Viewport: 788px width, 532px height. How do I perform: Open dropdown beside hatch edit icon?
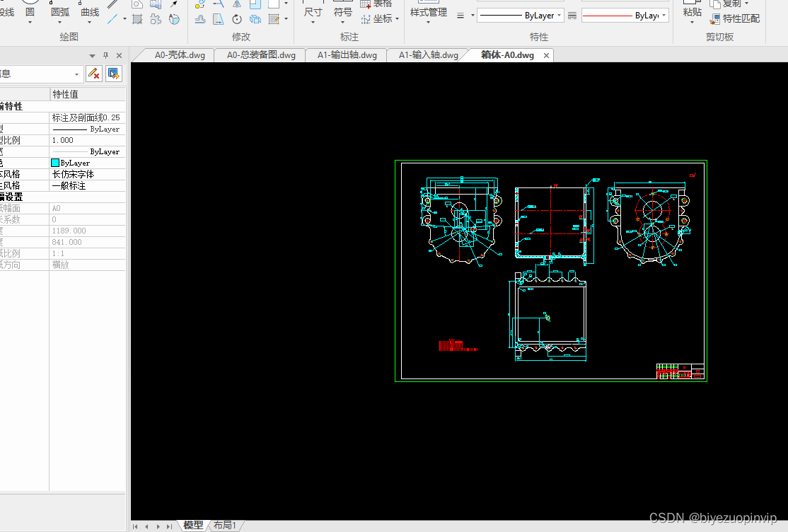[x=286, y=19]
